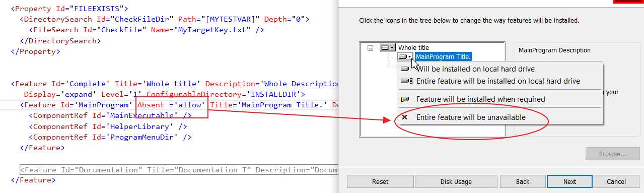Select the MainProgram Title. tree item
644x193 pixels.
444,56
